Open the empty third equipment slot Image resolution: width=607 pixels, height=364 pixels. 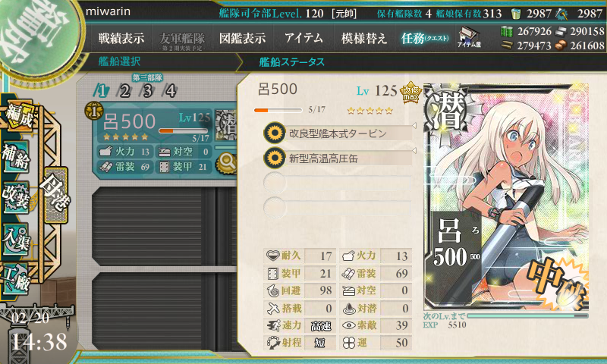[337, 183]
